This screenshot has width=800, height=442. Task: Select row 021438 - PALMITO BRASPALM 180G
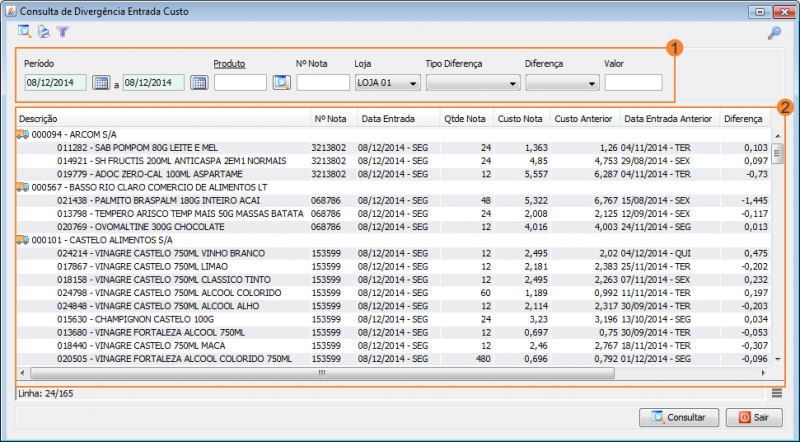point(393,200)
